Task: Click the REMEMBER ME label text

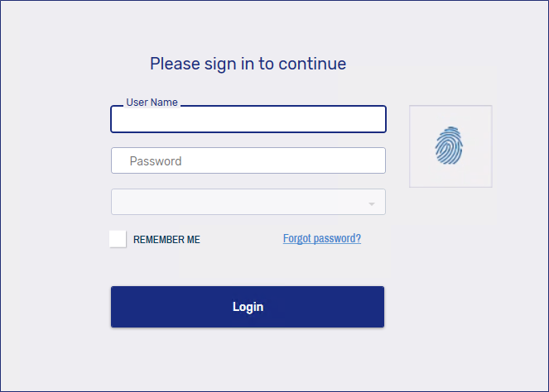Action: tap(166, 240)
